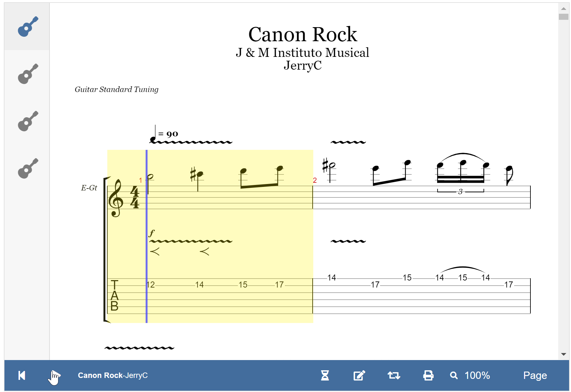Toggle the metronome edit-pencil icon
Image resolution: width=571 pixels, height=392 pixels.
tap(359, 375)
